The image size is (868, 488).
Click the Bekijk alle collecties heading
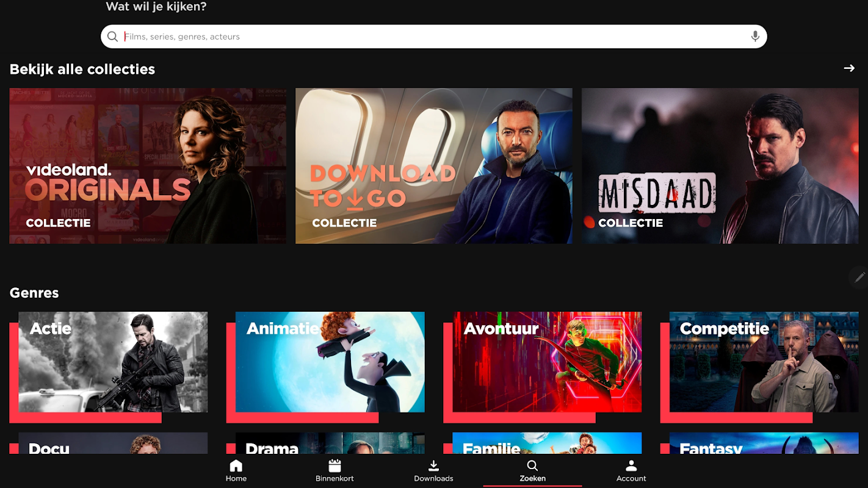[x=82, y=70]
